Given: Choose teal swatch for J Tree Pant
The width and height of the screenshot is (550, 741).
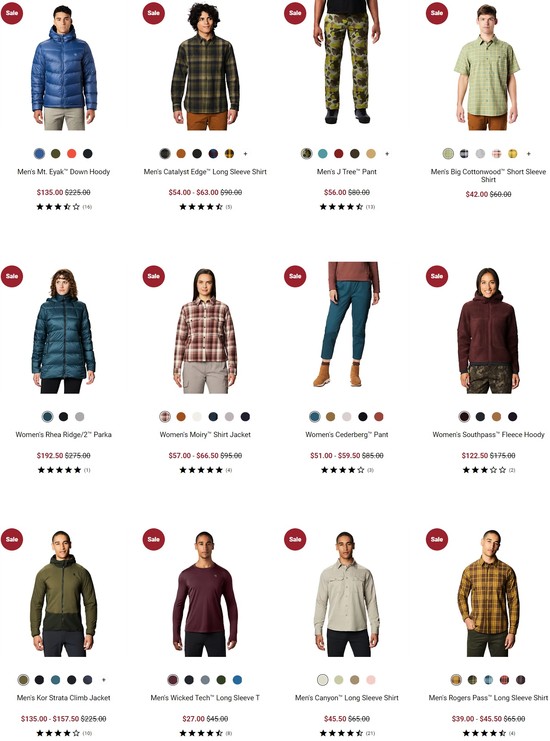Looking at the screenshot, I should coord(323,154).
